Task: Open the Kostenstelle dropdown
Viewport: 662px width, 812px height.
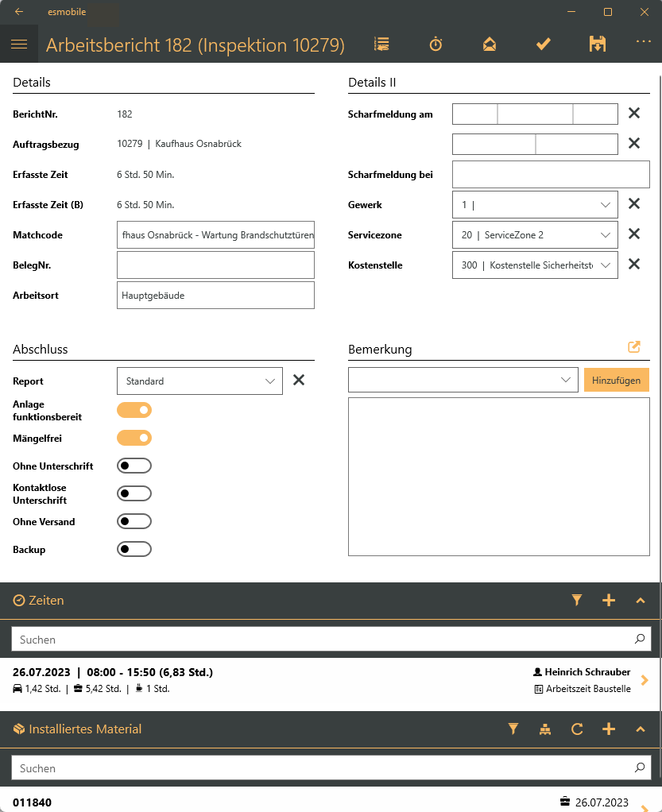Action: [535, 265]
